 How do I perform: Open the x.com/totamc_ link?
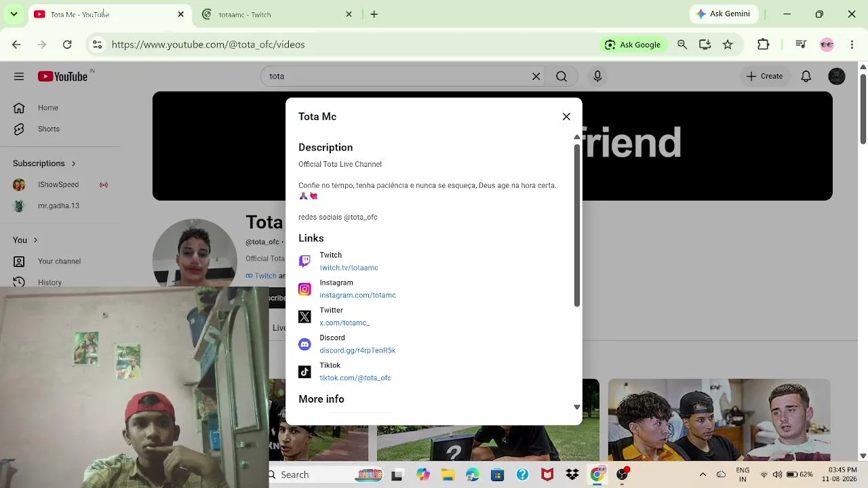point(344,323)
